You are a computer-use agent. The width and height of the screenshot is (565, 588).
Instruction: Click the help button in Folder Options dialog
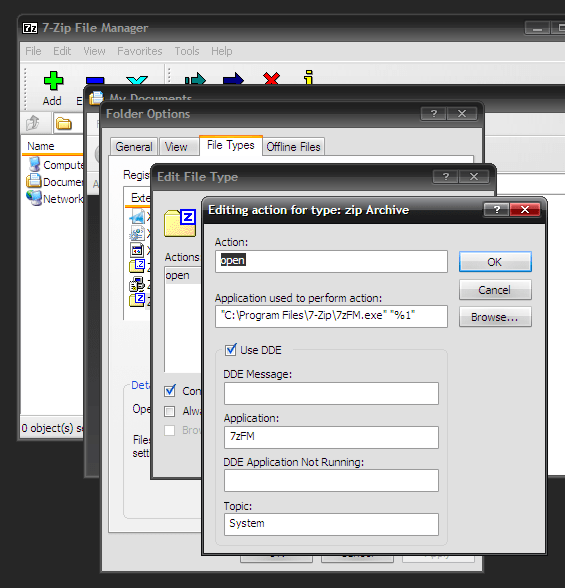(x=433, y=114)
